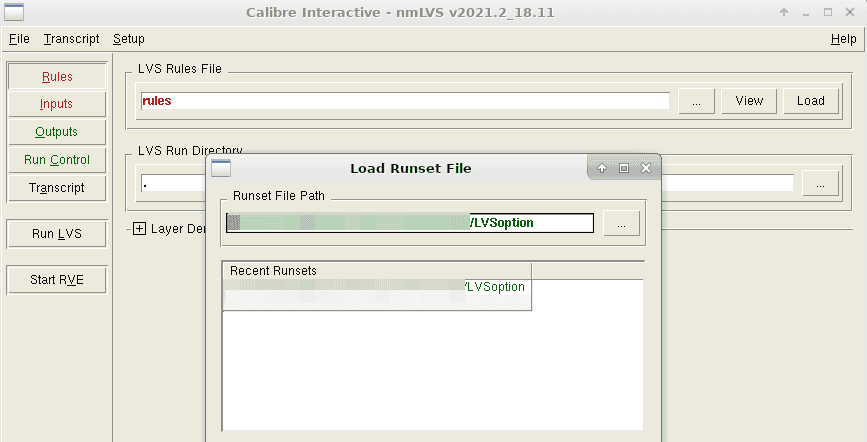Click the LVS Rules File text field
This screenshot has height=442, width=867.
pyautogui.click(x=405, y=101)
